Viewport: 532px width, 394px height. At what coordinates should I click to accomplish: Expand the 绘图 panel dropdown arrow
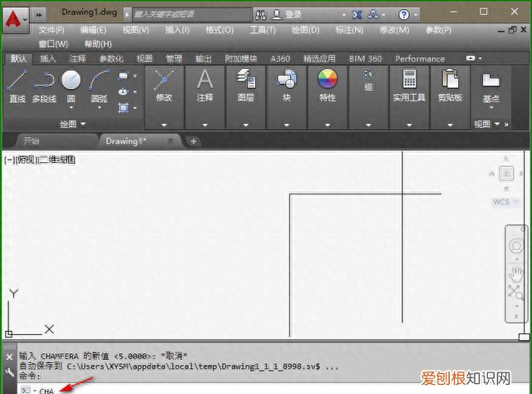pyautogui.click(x=82, y=125)
